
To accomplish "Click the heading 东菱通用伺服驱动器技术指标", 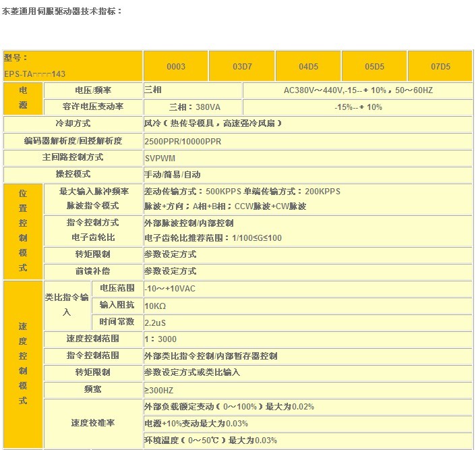I will (x=61, y=11).
